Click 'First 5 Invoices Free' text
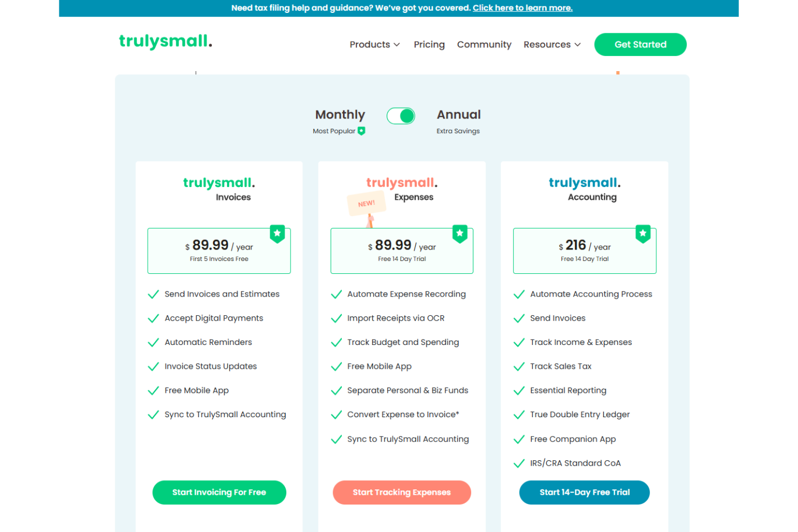798x532 pixels. point(219,259)
